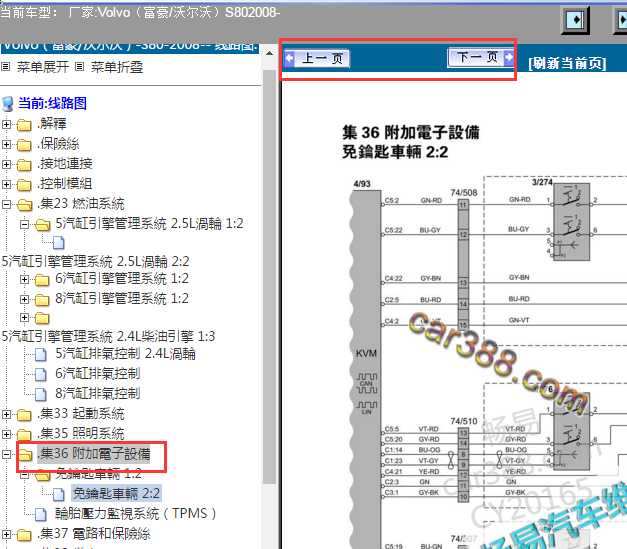The width and height of the screenshot is (627, 549).
Task: Expand the .解釋 folder node
Action: (6, 124)
